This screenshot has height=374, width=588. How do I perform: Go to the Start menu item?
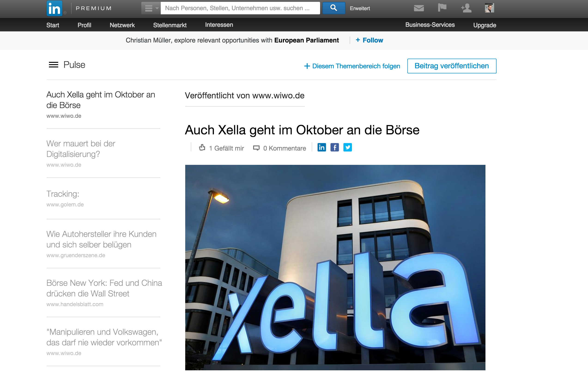point(53,25)
